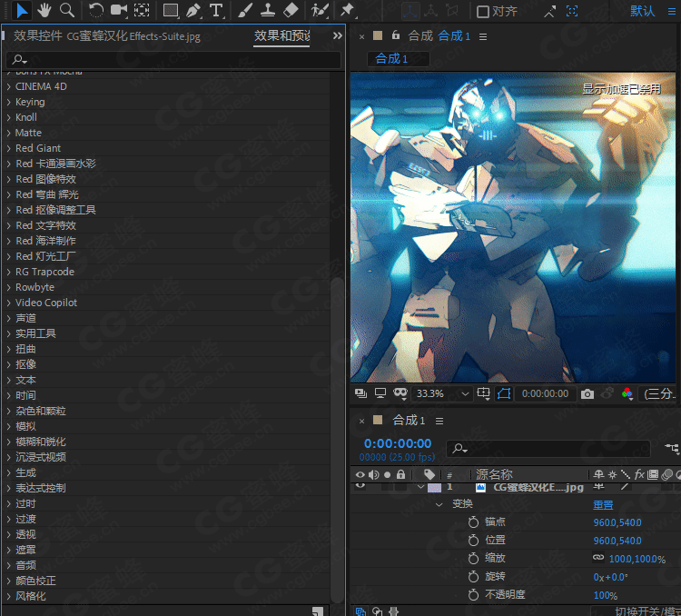Screen dimensions: 681x616
Task: Select the Hand tool
Action: [44, 10]
